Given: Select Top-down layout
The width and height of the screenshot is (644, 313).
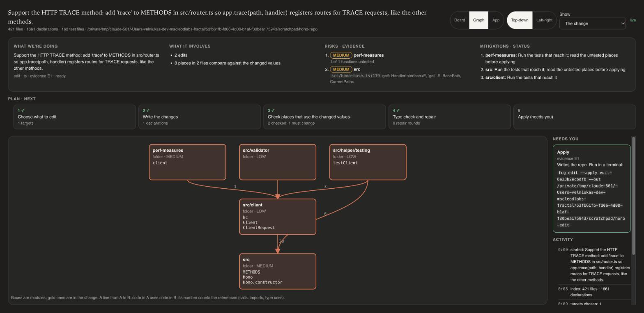Looking at the screenshot, I should (520, 20).
